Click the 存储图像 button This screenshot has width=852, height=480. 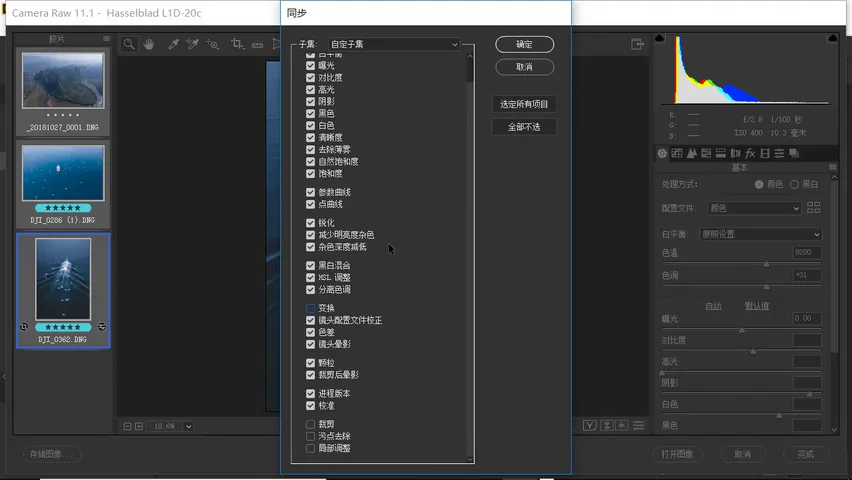[x=52, y=454]
